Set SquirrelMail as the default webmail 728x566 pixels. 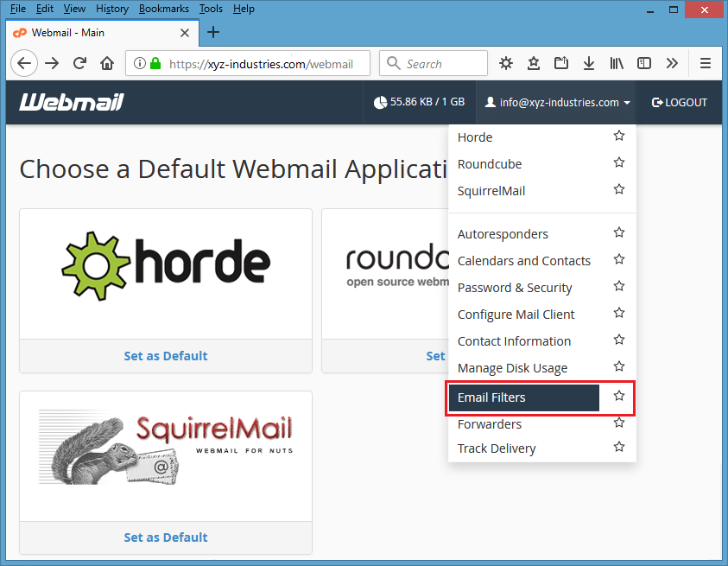coord(166,537)
